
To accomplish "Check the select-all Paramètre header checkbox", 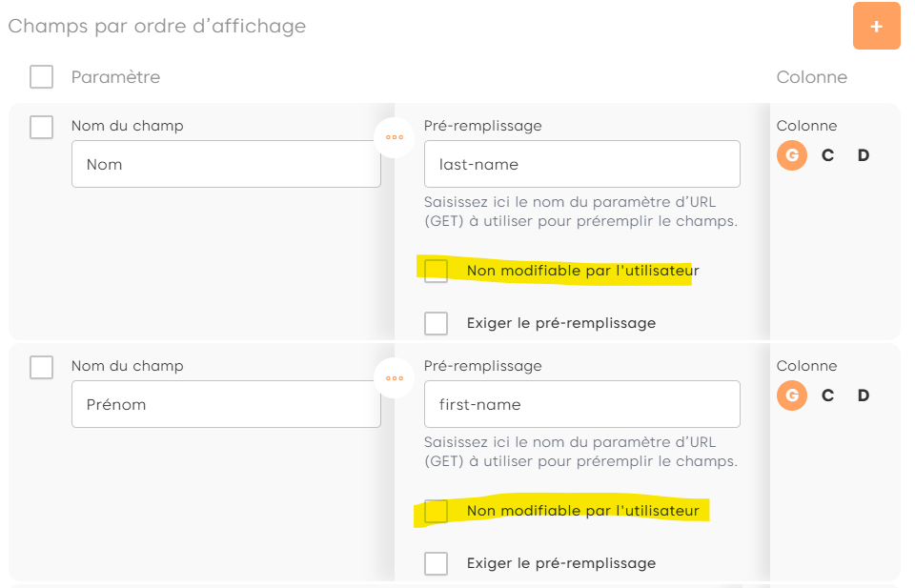I will point(41,77).
